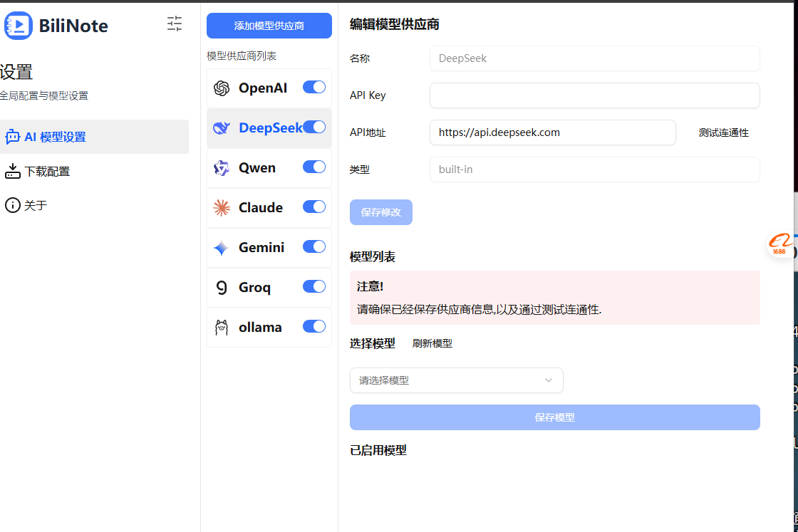Expand the model selection chevron
Viewport: 798px width, 532px height.
549,380
